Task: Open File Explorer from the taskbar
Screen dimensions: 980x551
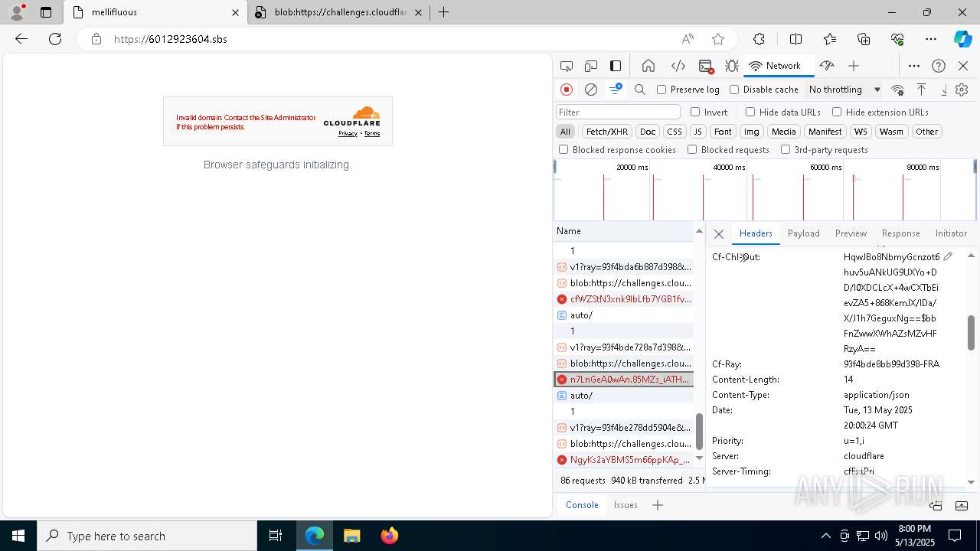Action: (x=352, y=536)
